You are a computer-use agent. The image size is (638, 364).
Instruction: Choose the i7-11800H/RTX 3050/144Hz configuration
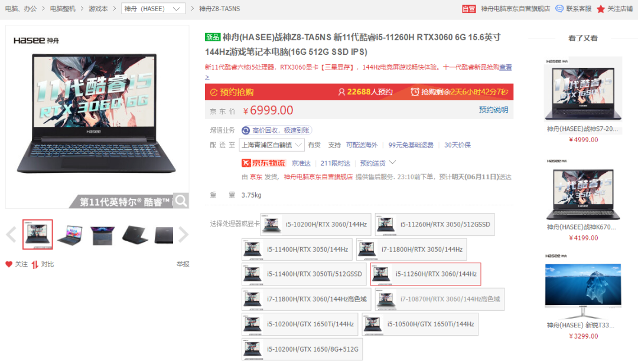pyautogui.click(x=411, y=250)
